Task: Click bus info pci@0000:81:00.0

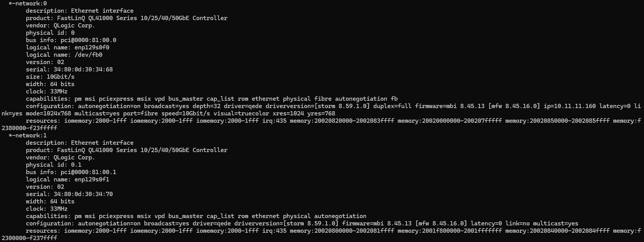Action: [x=88, y=40]
